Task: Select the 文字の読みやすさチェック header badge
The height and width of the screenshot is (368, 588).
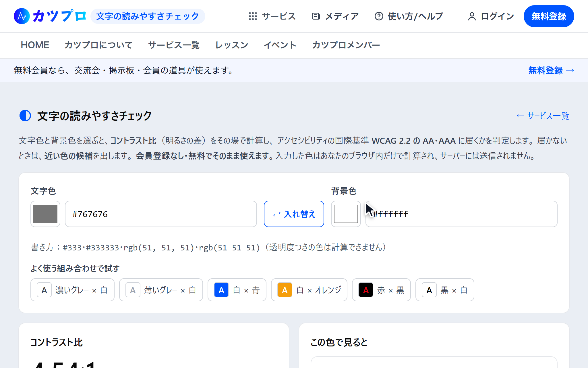Action: [x=148, y=16]
